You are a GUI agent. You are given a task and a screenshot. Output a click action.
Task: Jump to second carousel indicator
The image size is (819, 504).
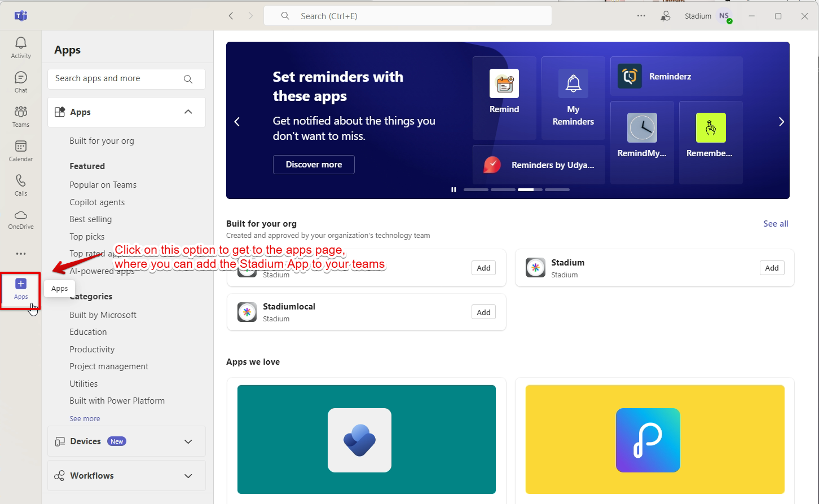click(503, 189)
